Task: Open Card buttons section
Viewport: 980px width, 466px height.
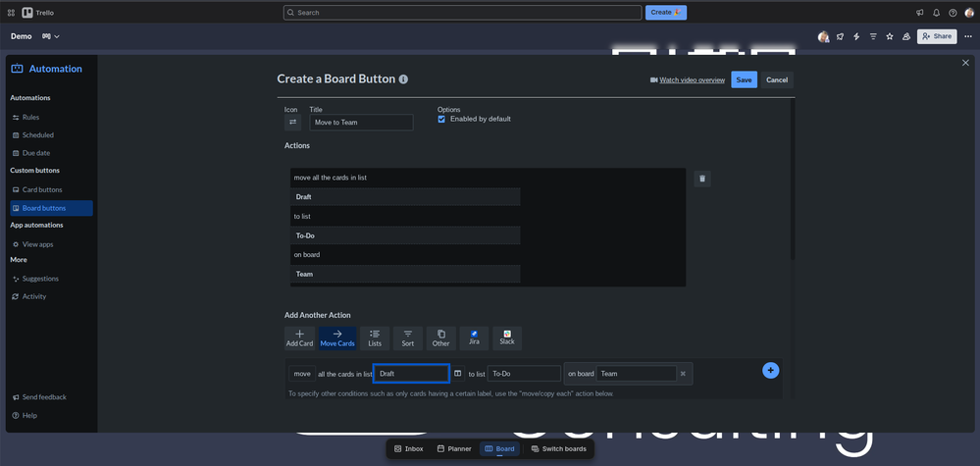Action: point(42,189)
